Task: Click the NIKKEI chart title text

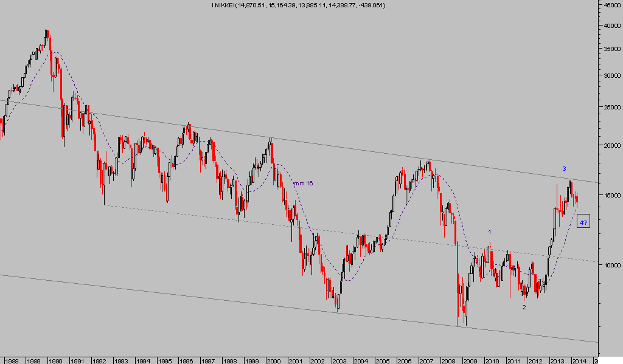Action: pos(298,5)
